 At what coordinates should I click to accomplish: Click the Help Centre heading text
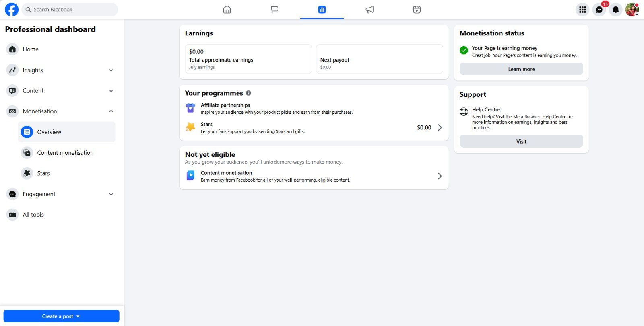[486, 109]
